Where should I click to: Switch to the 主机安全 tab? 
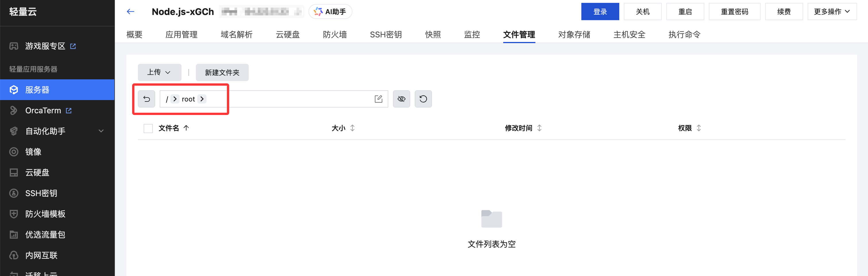point(629,34)
